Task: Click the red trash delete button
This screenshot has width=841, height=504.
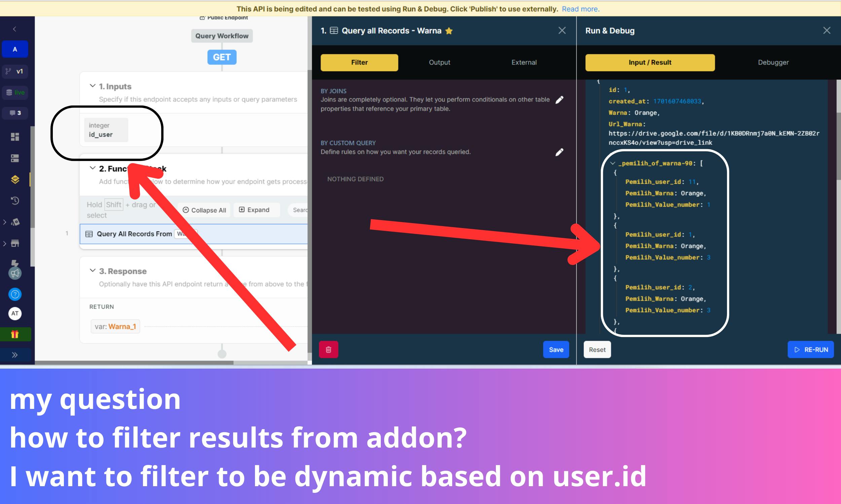Action: (x=328, y=349)
